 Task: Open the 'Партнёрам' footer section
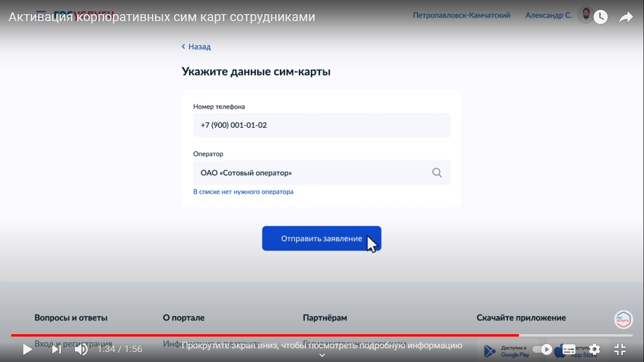324,318
